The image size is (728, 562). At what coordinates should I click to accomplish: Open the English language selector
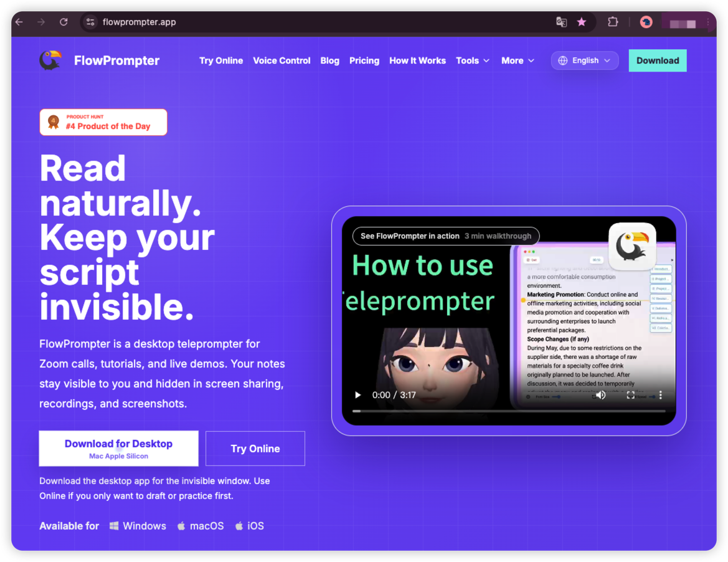click(x=585, y=60)
